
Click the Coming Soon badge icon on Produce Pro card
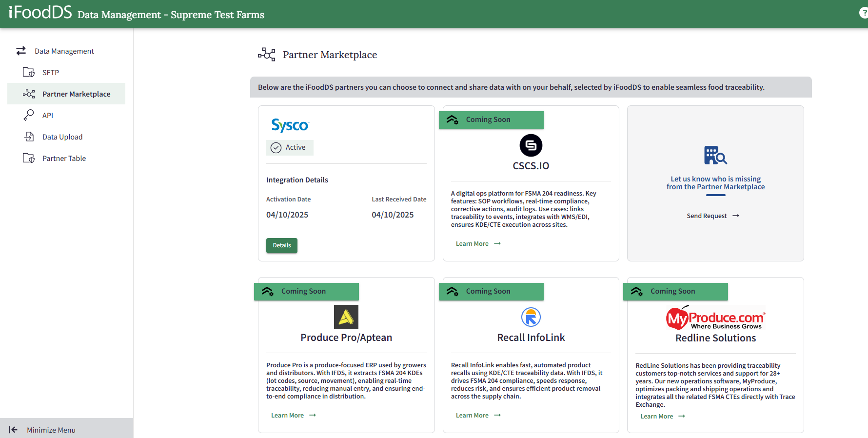(x=268, y=291)
